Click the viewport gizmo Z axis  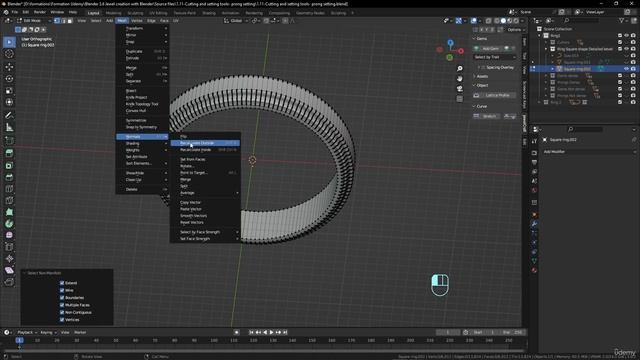point(450,42)
